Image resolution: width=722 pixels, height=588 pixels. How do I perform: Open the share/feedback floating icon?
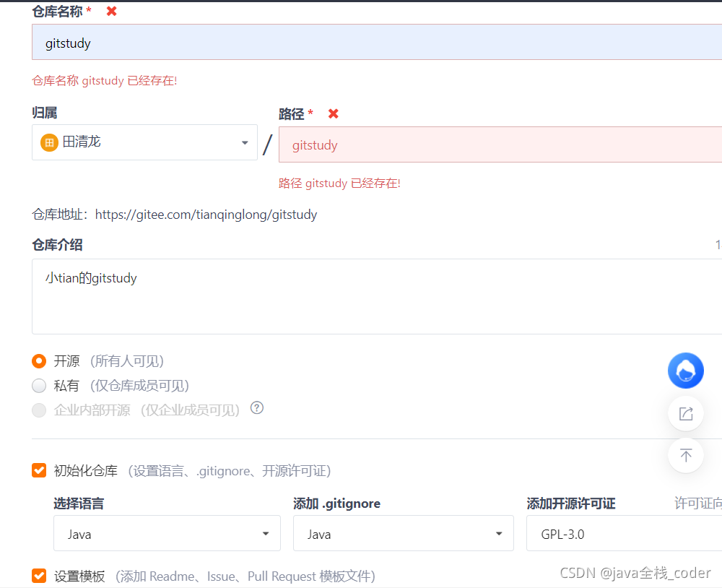[686, 413]
